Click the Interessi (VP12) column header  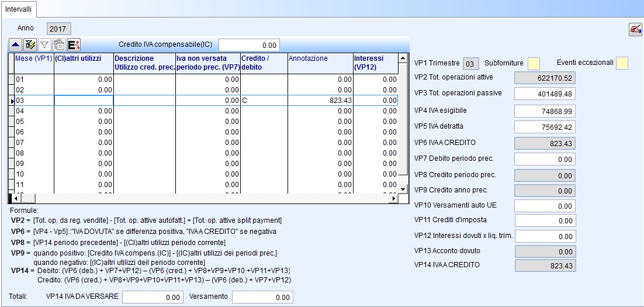tap(376, 63)
